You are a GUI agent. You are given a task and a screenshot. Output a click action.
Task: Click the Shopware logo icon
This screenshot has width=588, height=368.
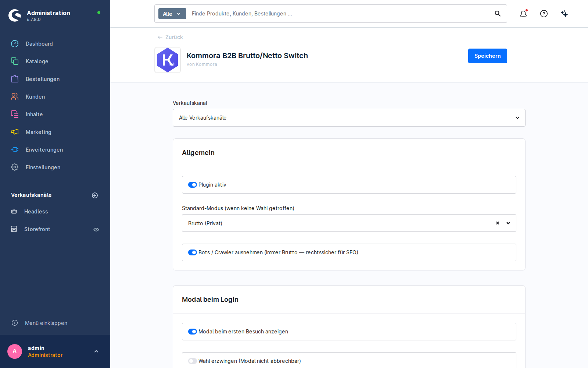click(x=15, y=15)
